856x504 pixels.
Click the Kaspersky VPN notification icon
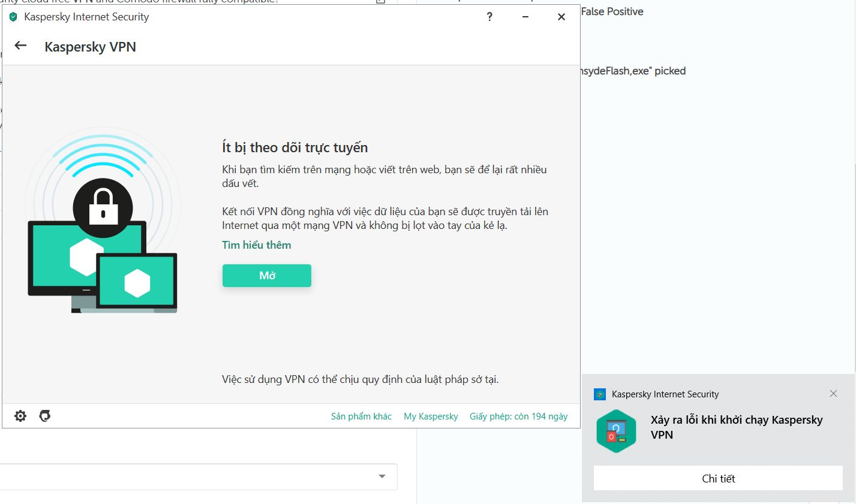pos(616,431)
